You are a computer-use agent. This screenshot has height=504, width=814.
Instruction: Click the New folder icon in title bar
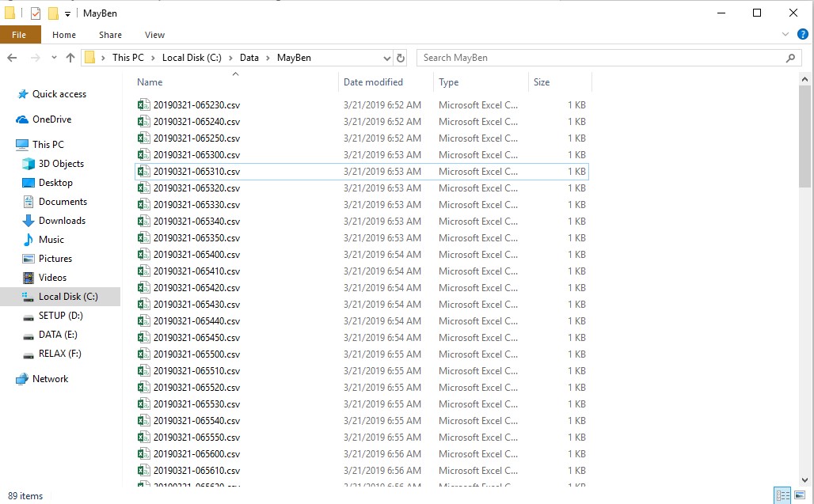pos(53,13)
